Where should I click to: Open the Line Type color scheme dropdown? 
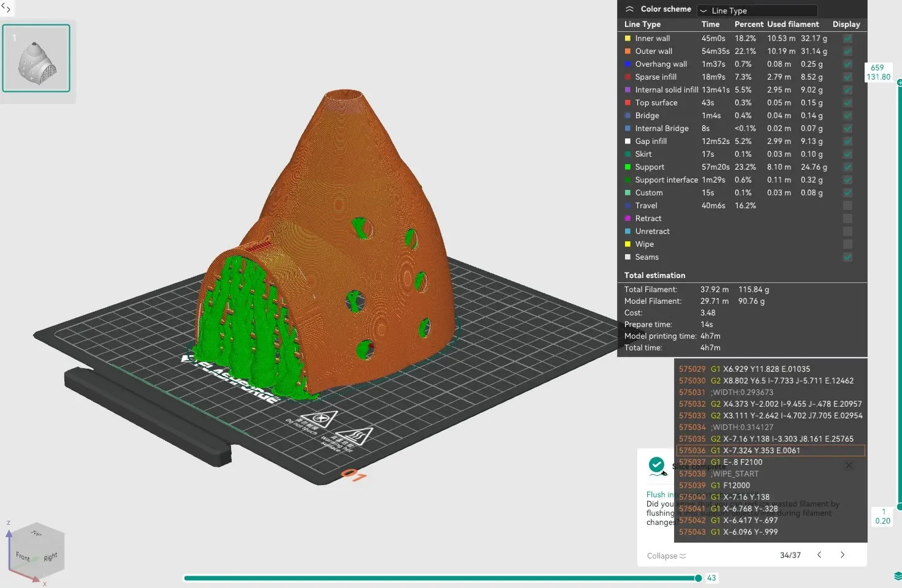tap(757, 10)
